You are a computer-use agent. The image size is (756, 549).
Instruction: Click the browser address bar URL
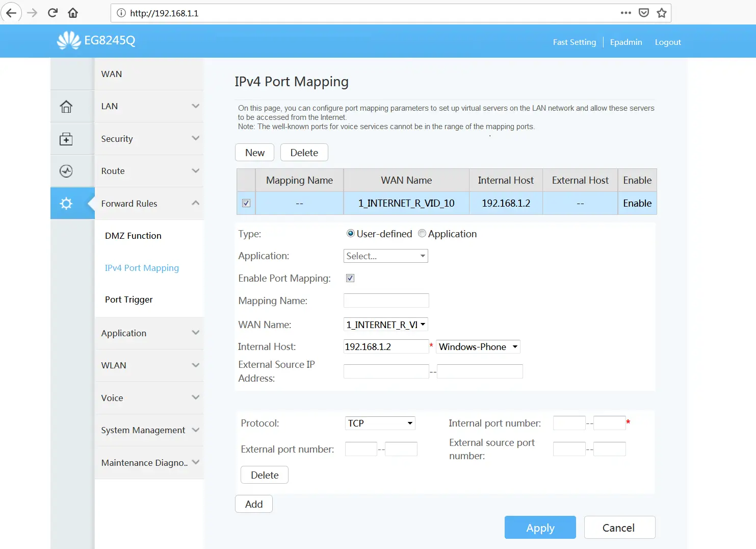click(x=164, y=13)
